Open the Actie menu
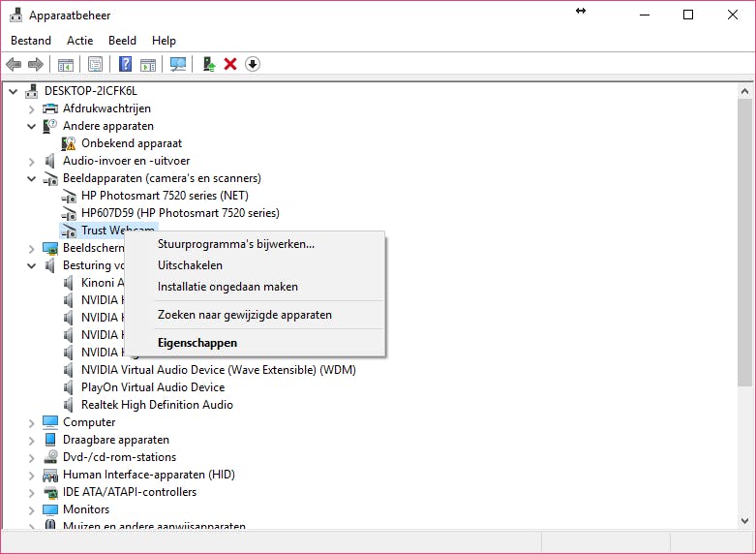The image size is (756, 554). pyautogui.click(x=79, y=41)
